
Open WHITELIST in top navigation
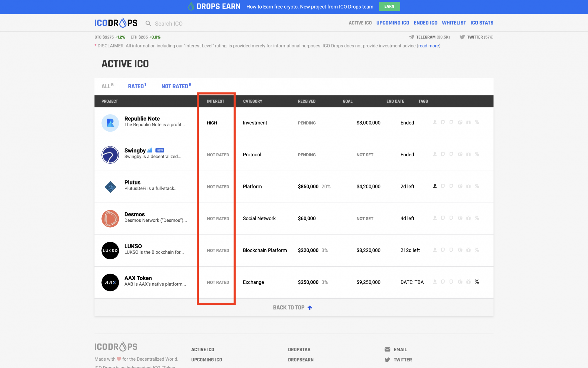point(454,23)
